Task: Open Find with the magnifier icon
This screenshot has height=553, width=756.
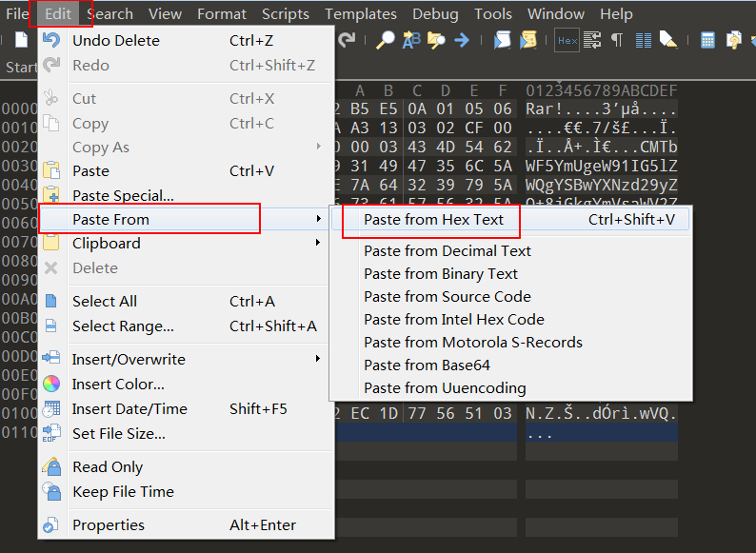Action: pyautogui.click(x=385, y=40)
